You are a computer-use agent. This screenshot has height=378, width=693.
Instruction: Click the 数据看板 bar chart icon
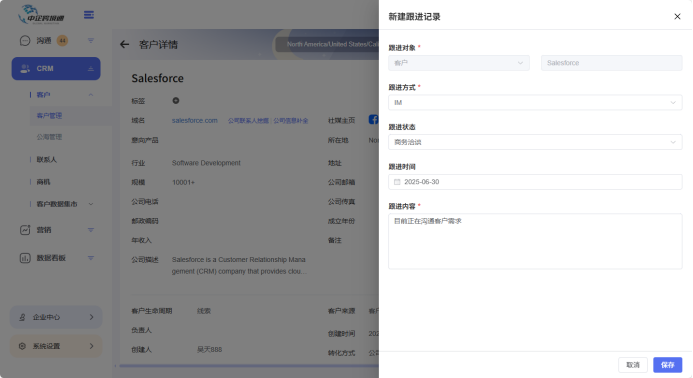click(25, 258)
